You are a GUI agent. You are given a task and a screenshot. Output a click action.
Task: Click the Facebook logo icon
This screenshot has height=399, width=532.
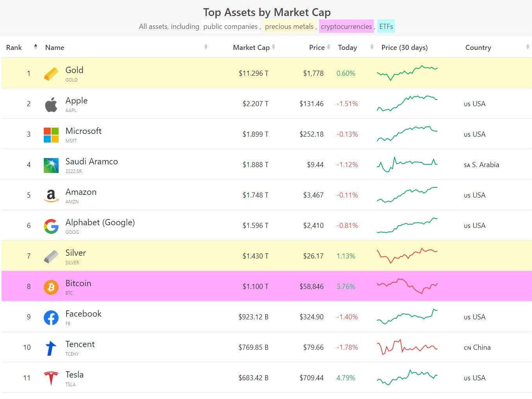(x=51, y=317)
